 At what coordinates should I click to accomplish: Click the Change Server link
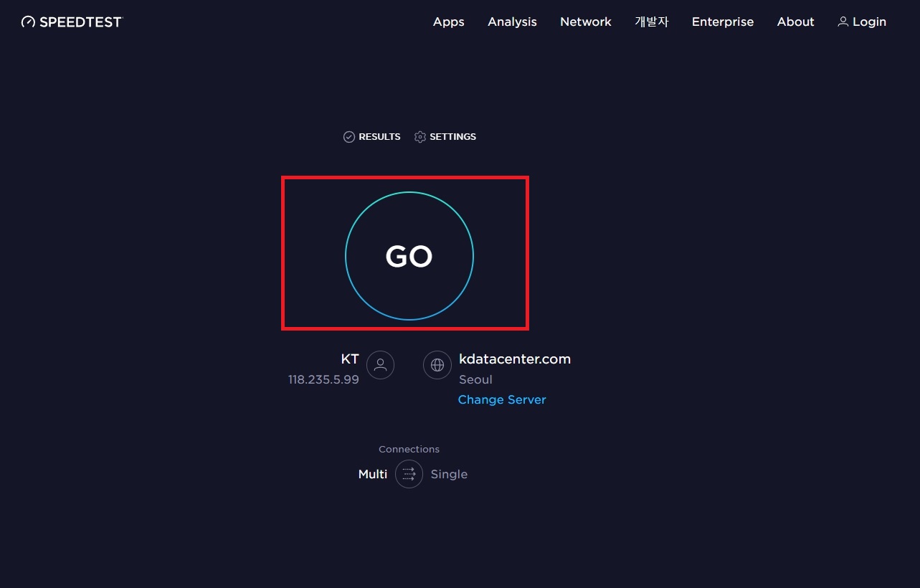tap(502, 399)
